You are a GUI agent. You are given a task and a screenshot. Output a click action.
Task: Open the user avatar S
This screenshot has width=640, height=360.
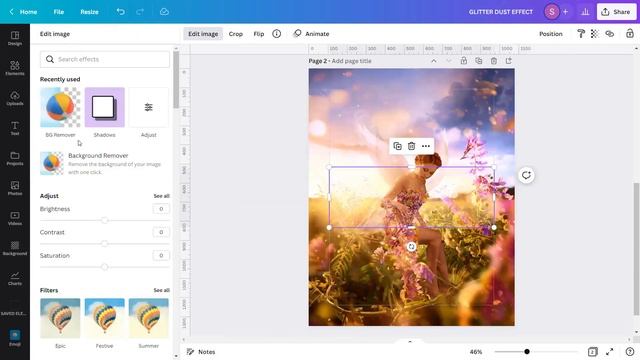[551, 12]
